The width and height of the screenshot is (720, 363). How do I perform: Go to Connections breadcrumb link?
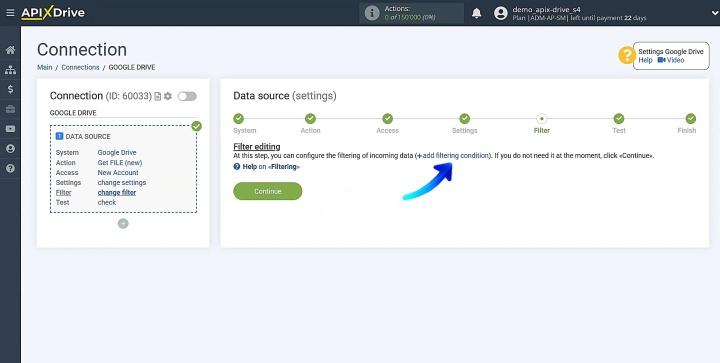[80, 67]
